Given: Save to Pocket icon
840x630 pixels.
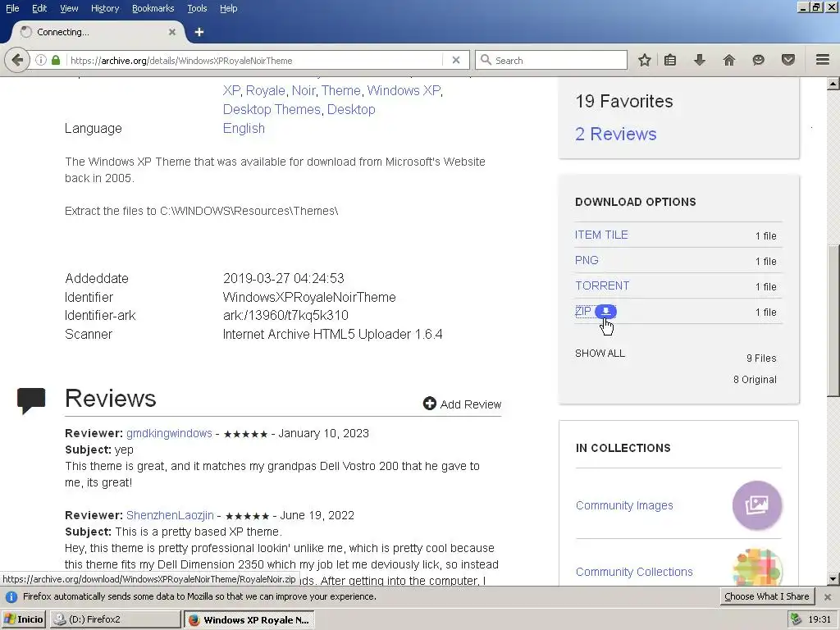Looking at the screenshot, I should [x=788, y=60].
